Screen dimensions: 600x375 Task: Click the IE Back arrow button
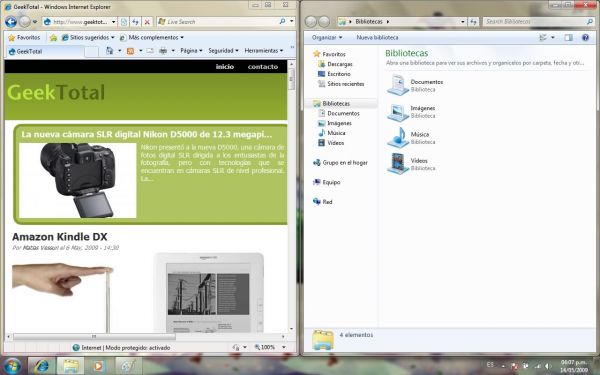pyautogui.click(x=11, y=22)
